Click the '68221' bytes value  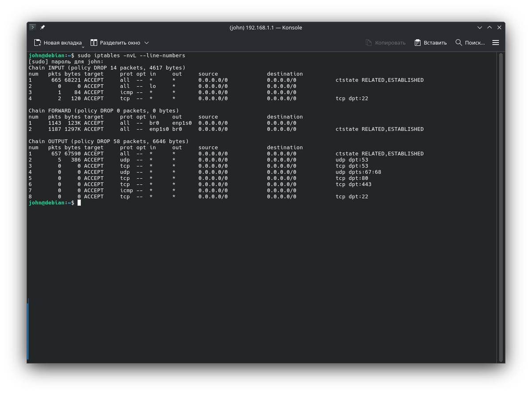(73, 80)
